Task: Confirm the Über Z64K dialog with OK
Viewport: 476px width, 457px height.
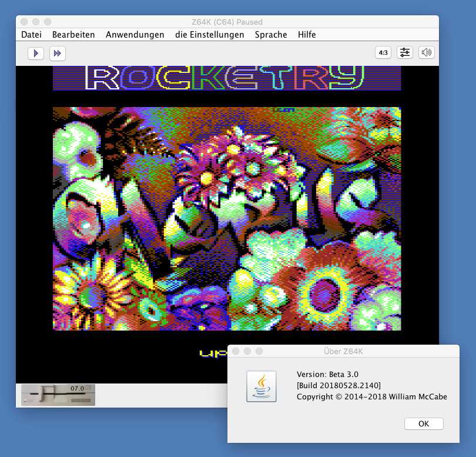Action: [x=424, y=423]
